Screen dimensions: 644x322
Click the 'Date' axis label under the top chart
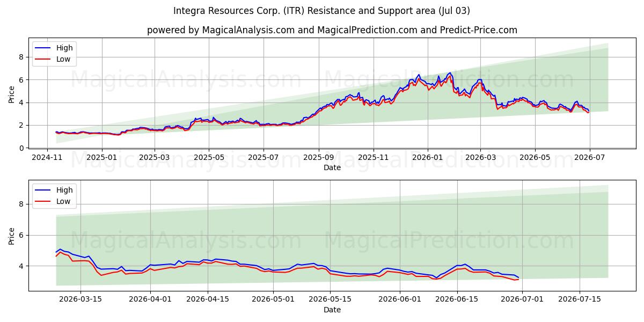point(332,167)
